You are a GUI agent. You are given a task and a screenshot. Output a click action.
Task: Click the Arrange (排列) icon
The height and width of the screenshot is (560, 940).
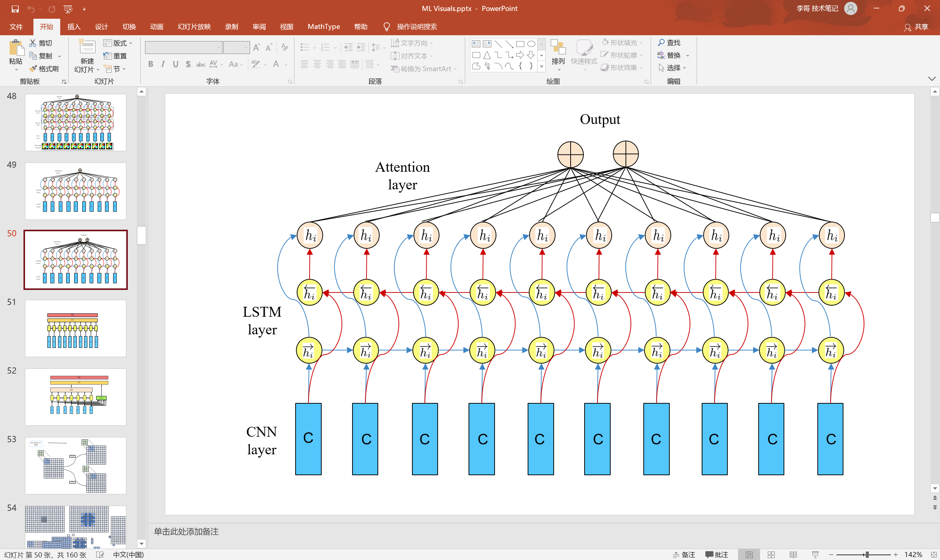click(558, 48)
